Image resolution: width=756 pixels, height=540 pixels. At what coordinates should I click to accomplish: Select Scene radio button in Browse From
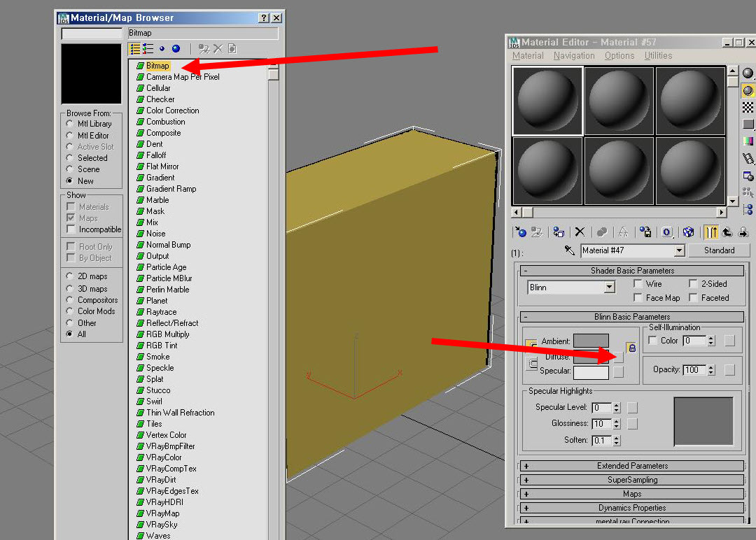pos(70,169)
